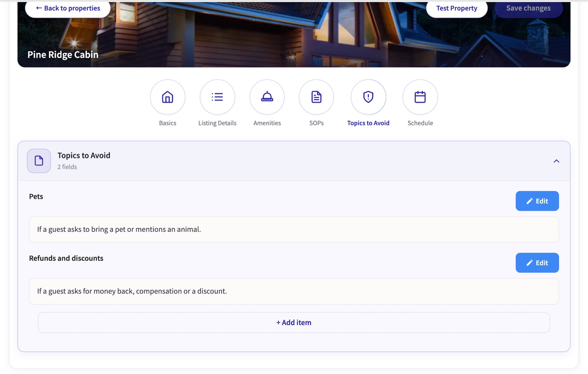
Task: Click the pencil icon beside Pets
Action: coord(530,201)
